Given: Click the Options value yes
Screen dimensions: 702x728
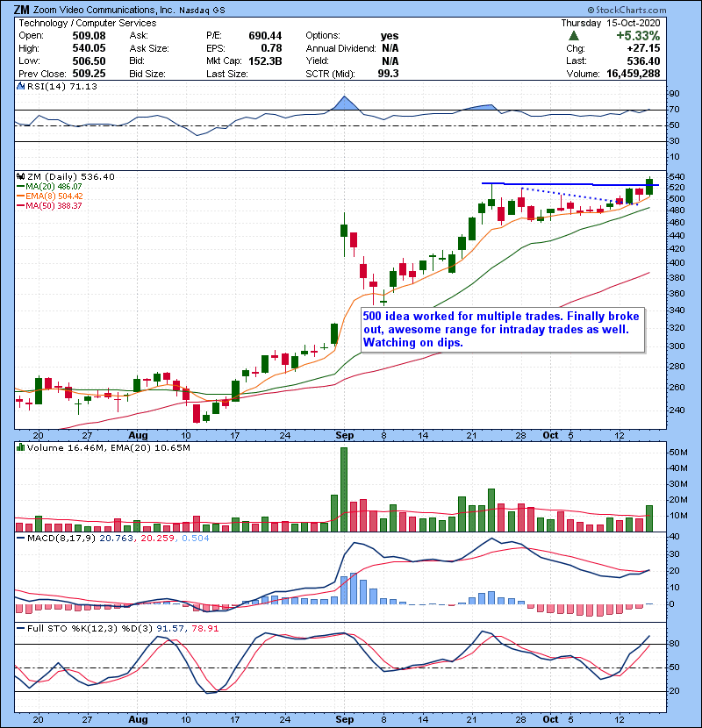Looking at the screenshot, I should [390, 36].
